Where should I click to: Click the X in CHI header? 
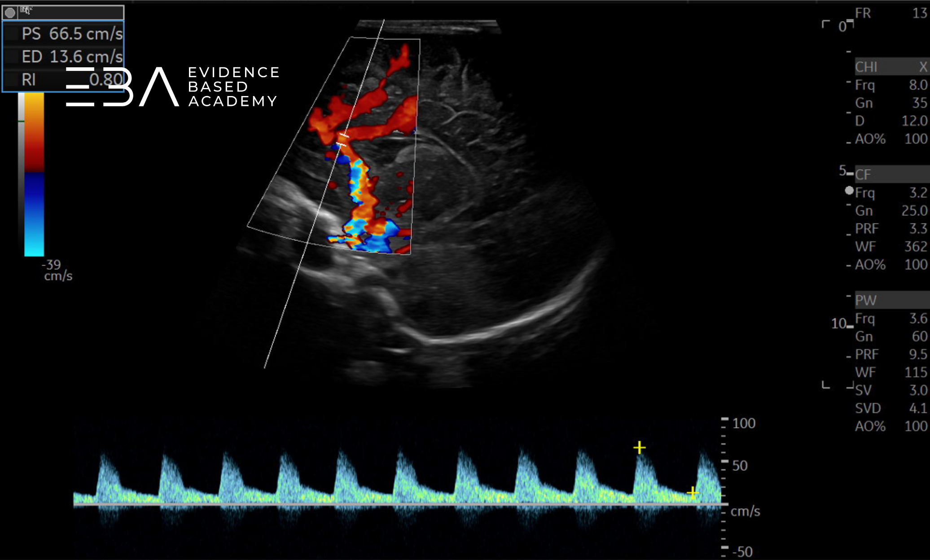point(922,67)
